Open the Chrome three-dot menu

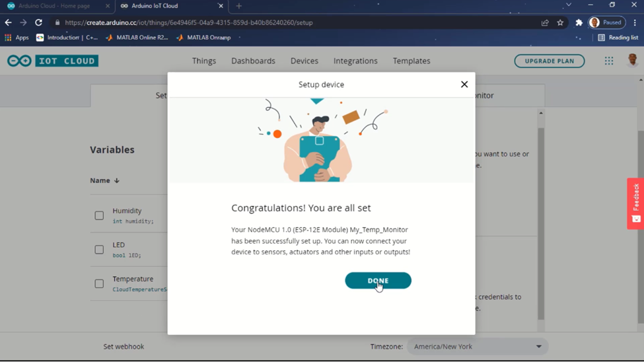[635, 22]
